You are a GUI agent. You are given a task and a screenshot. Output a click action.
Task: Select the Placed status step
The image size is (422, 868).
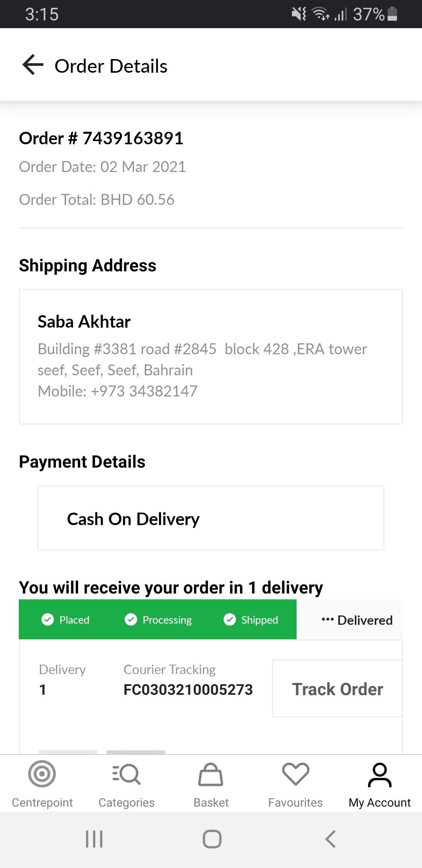point(66,620)
